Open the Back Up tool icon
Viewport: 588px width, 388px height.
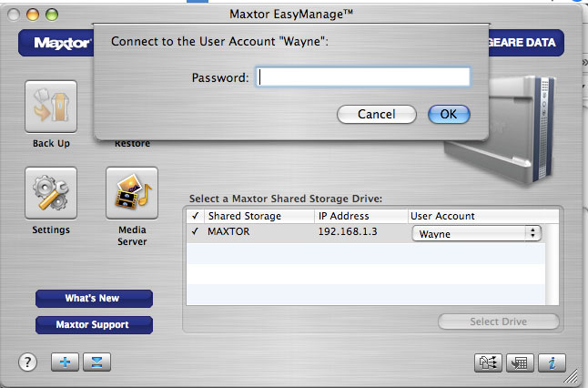[x=51, y=107]
